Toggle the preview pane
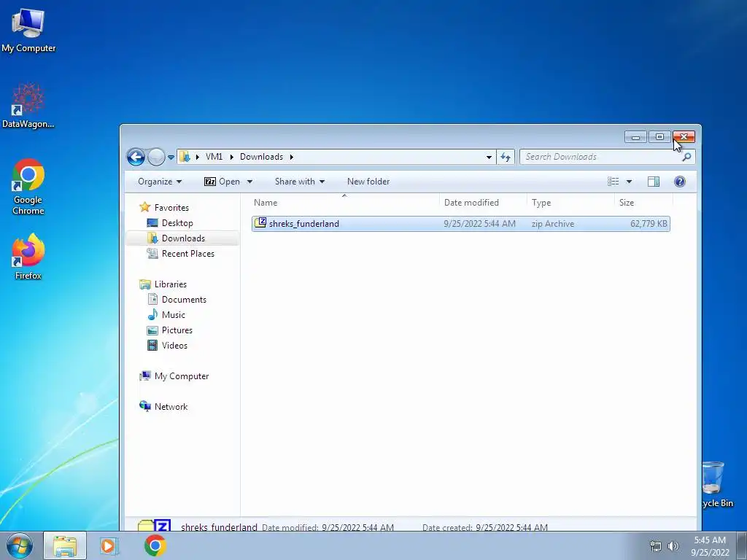The height and width of the screenshot is (560, 747). coord(654,182)
